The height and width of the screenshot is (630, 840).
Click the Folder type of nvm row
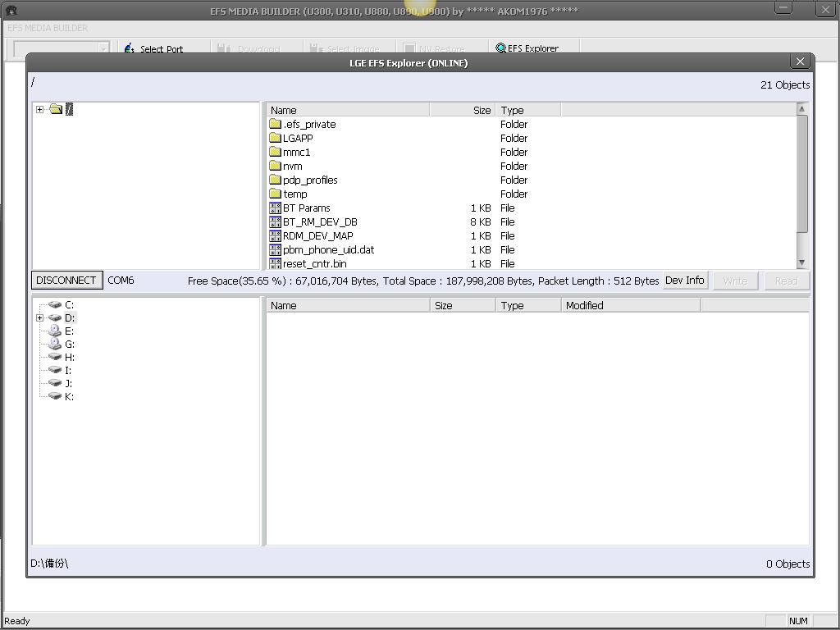514,166
